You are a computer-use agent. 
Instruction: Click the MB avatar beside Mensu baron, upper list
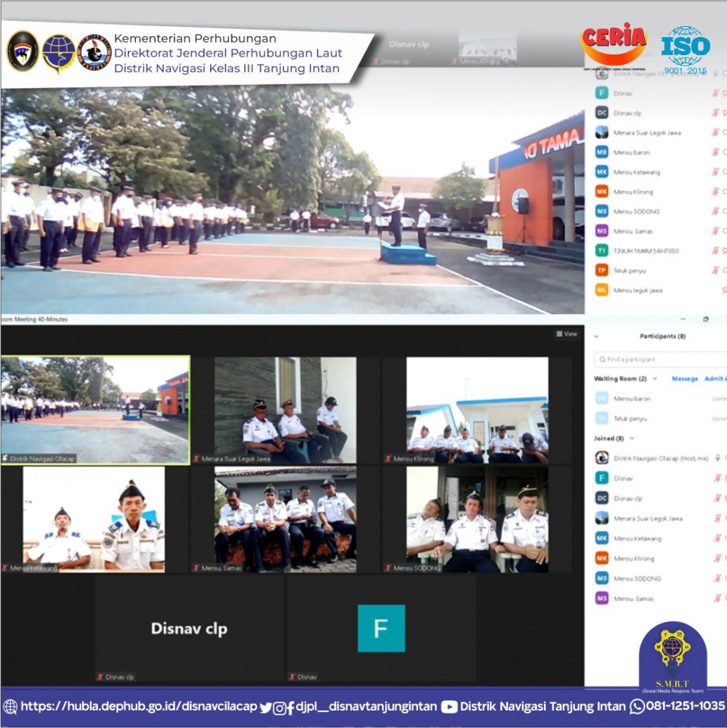click(602, 153)
